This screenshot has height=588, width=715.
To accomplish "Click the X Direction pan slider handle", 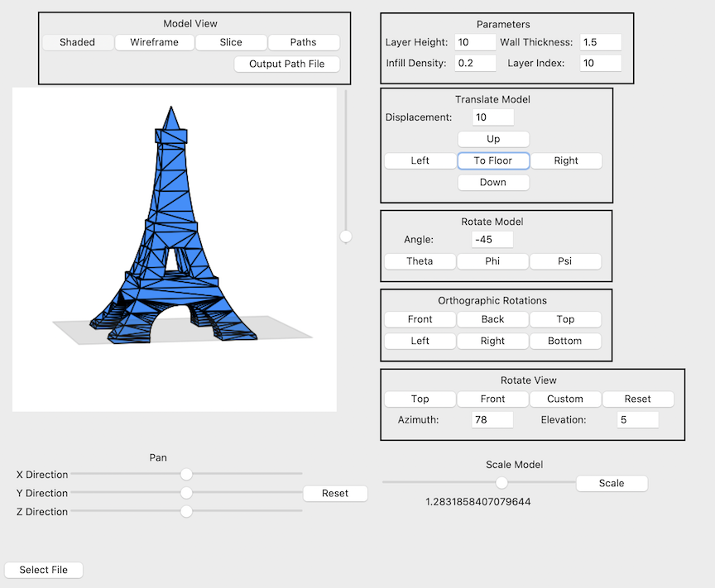I will click(186, 474).
